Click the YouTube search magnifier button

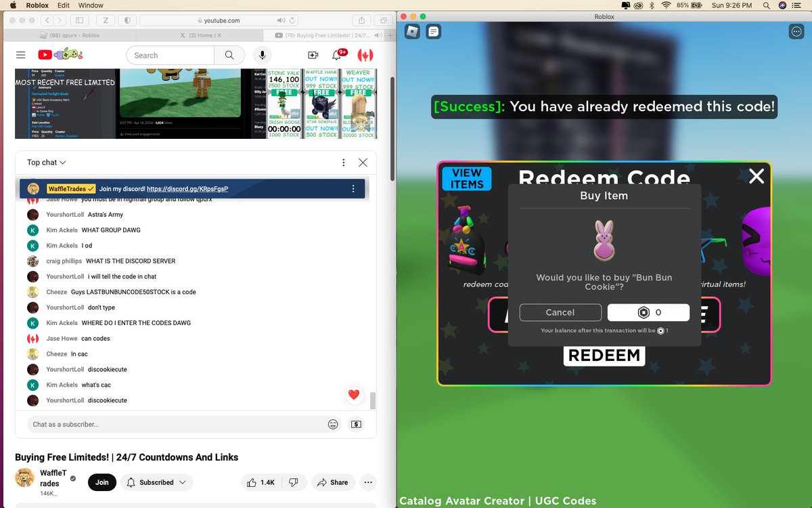[x=229, y=56]
